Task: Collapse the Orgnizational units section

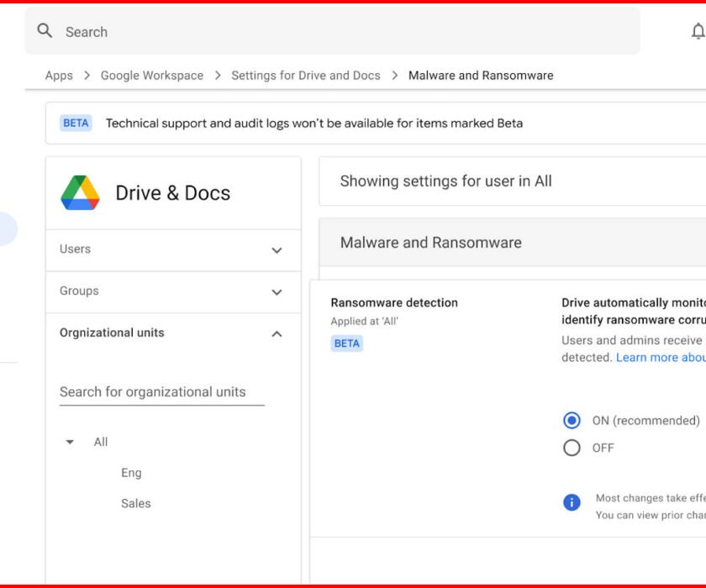Action: click(277, 334)
